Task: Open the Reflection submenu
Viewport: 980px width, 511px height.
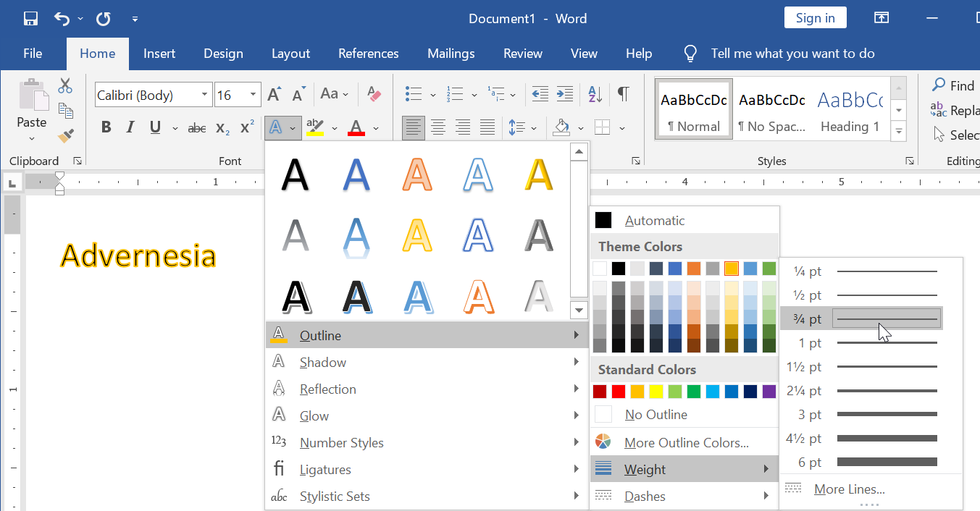Action: (x=427, y=389)
